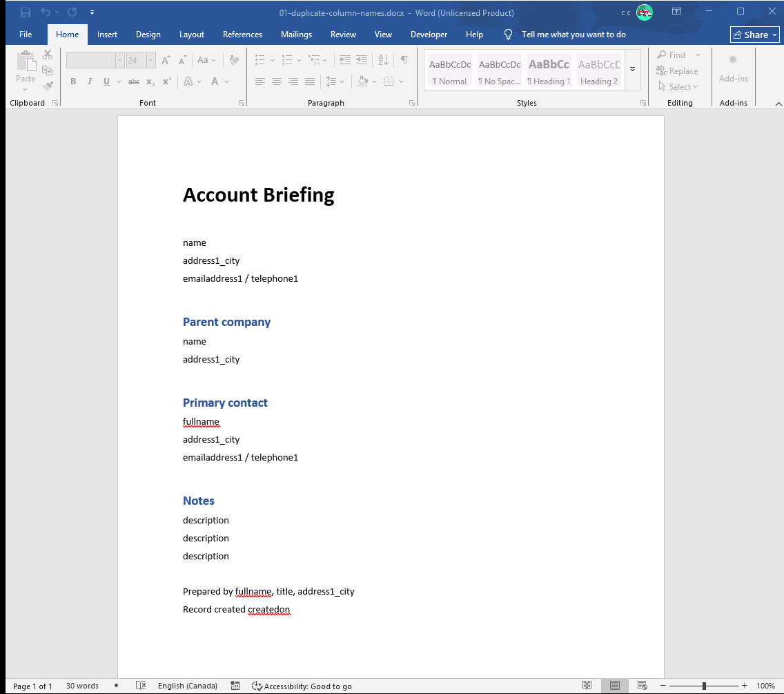Click the Save icon in title bar
Viewport: 784px width, 694px height.
(x=25, y=12)
